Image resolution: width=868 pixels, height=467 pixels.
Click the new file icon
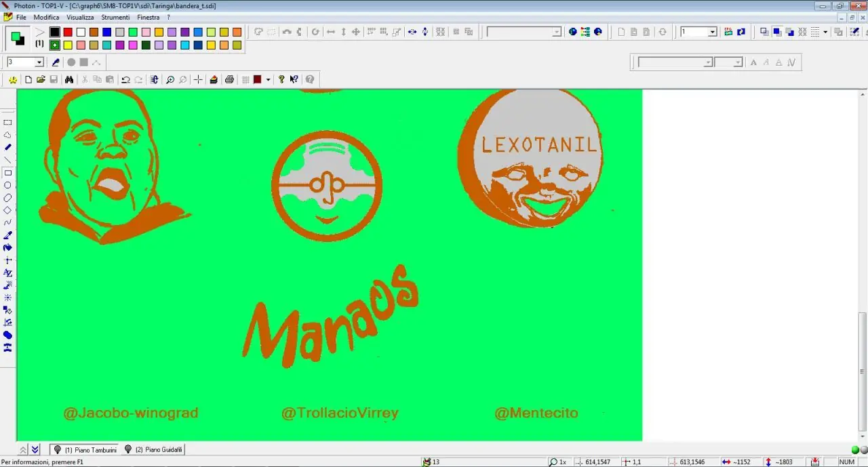(x=28, y=79)
